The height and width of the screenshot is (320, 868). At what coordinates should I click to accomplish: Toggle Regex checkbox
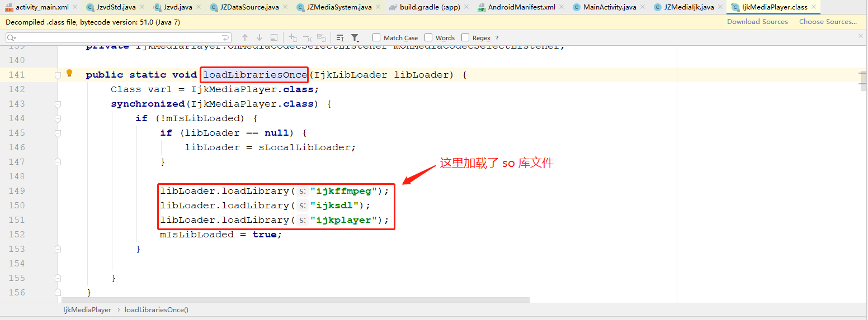tap(465, 37)
